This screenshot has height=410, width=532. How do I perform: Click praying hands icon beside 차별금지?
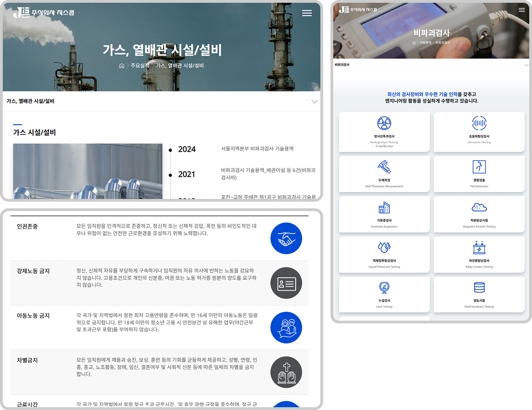[x=286, y=372]
